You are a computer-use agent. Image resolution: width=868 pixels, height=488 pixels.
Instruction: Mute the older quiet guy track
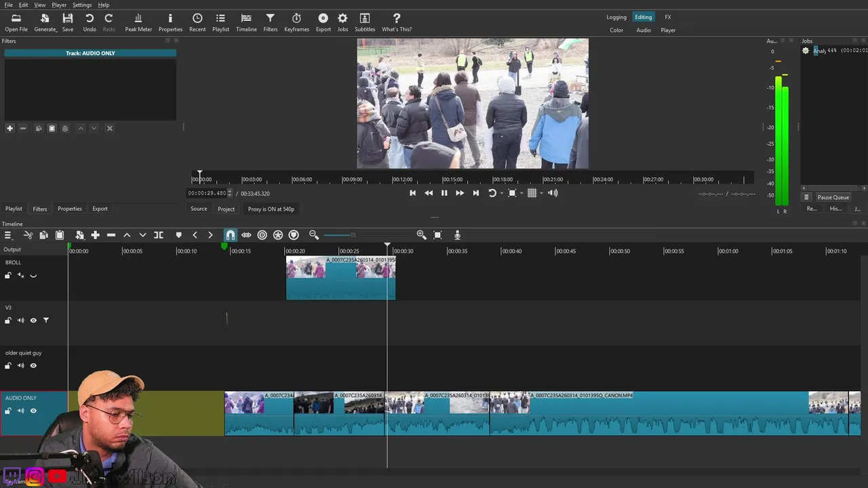[x=20, y=366]
